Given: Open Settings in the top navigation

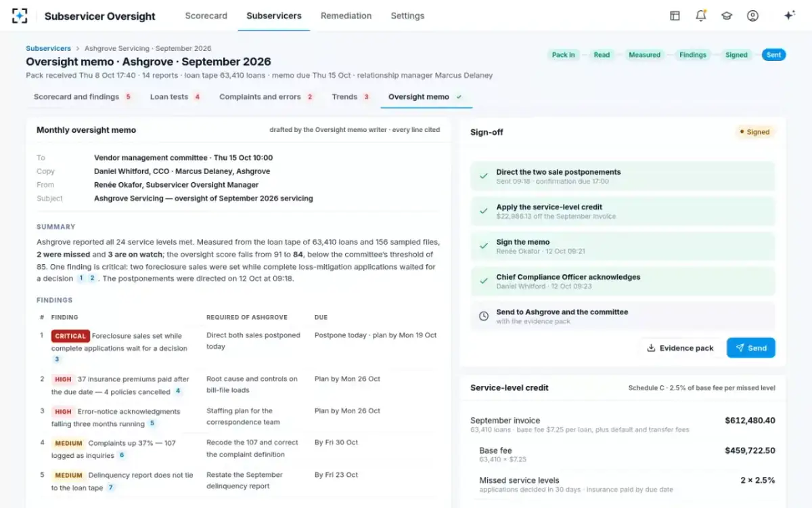Looking at the screenshot, I should click(407, 16).
